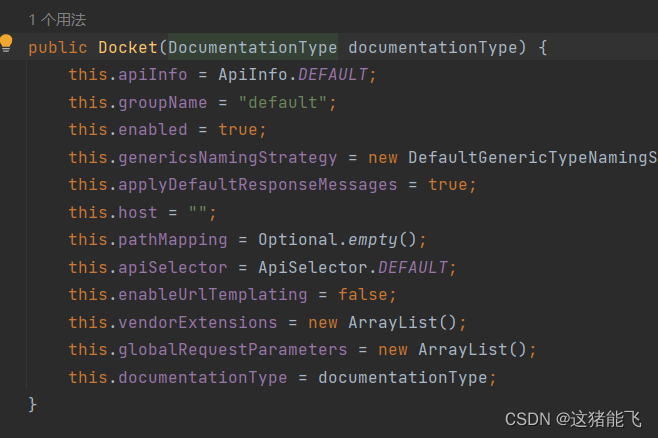Click the groupName field name

163,102
